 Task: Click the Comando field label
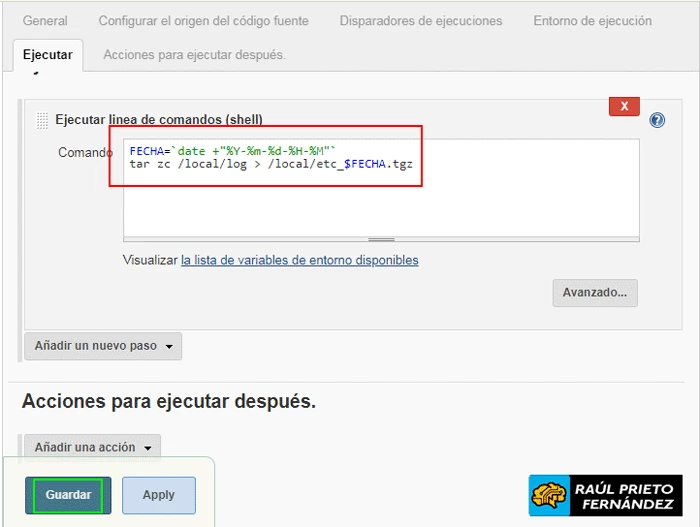pyautogui.click(x=85, y=152)
